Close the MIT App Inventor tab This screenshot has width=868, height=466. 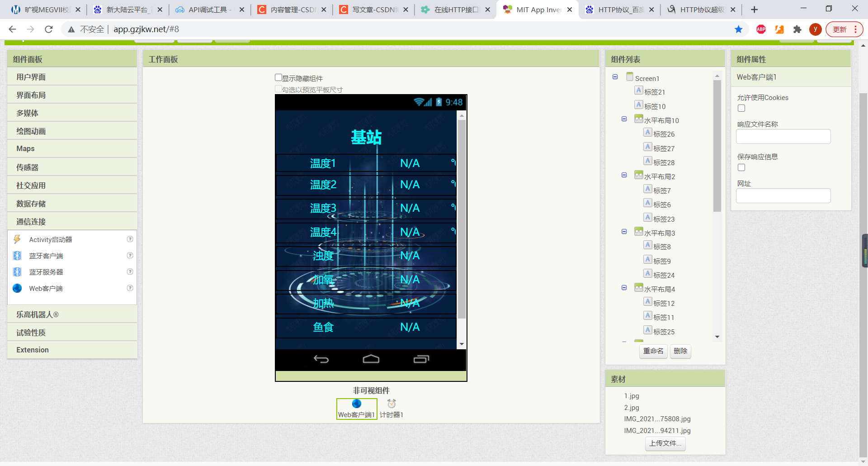[570, 10]
